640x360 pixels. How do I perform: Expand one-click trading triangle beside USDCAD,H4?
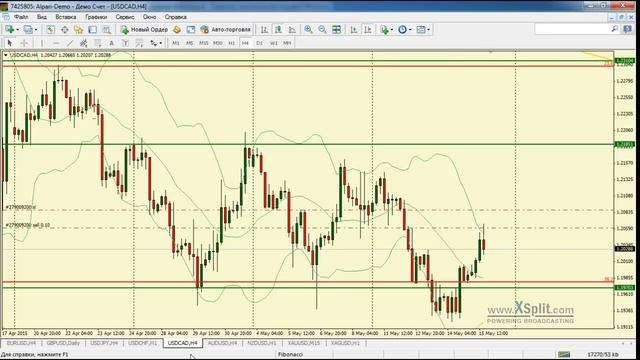pyautogui.click(x=6, y=55)
